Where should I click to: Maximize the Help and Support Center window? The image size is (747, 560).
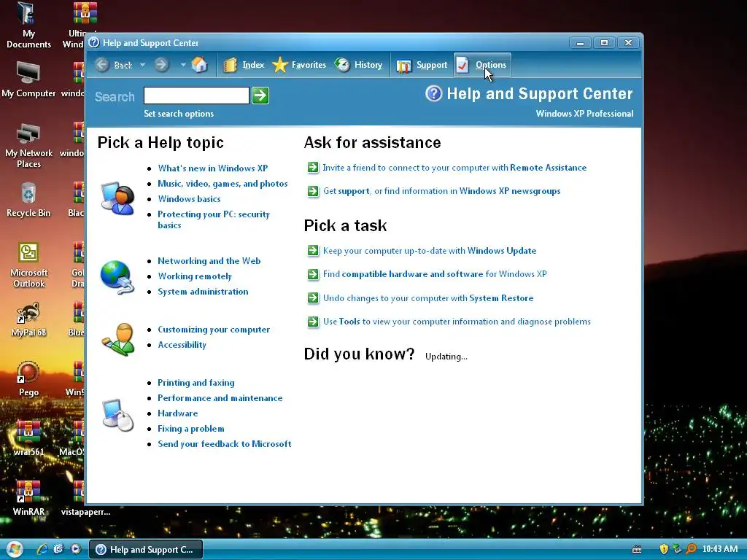click(x=604, y=43)
